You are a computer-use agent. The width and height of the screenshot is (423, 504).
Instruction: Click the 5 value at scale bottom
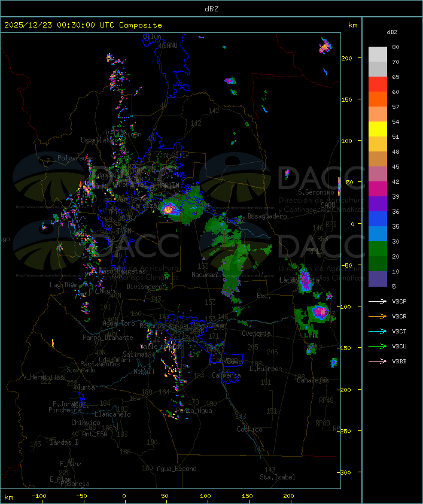point(394,286)
